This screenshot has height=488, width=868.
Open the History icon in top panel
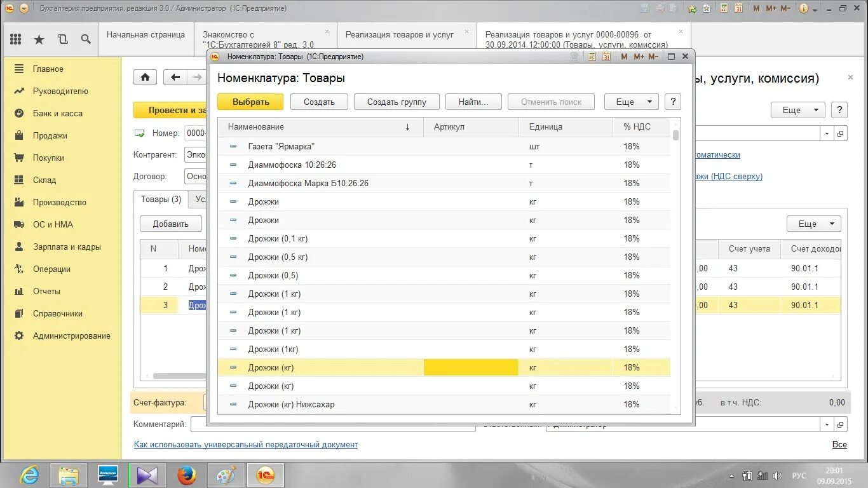tap(62, 39)
